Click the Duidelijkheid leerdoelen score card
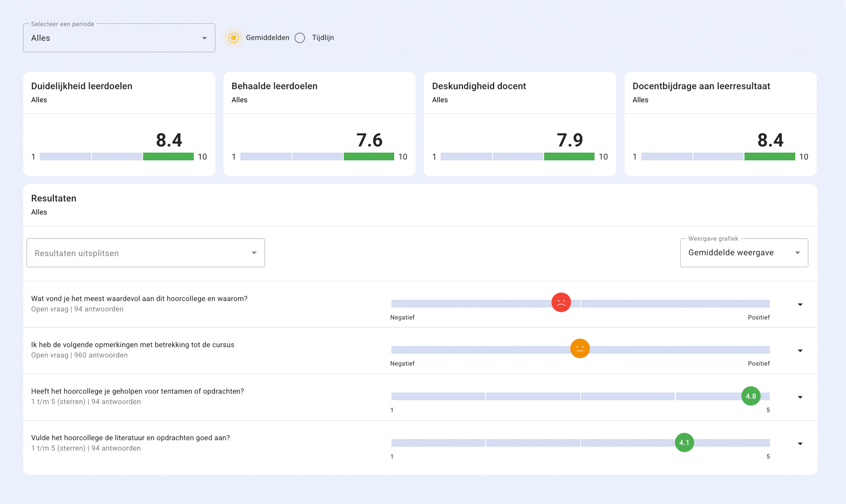This screenshot has height=504, width=846. [119, 124]
